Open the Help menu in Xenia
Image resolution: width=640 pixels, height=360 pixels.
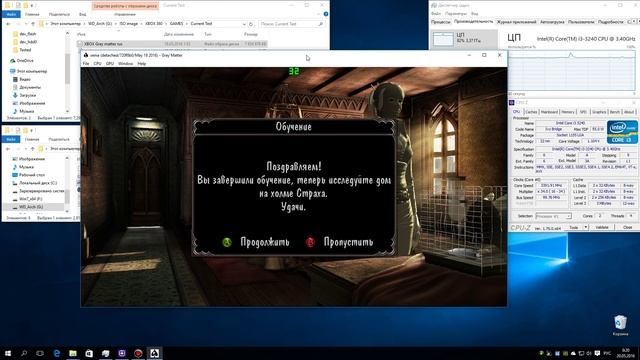point(142,64)
